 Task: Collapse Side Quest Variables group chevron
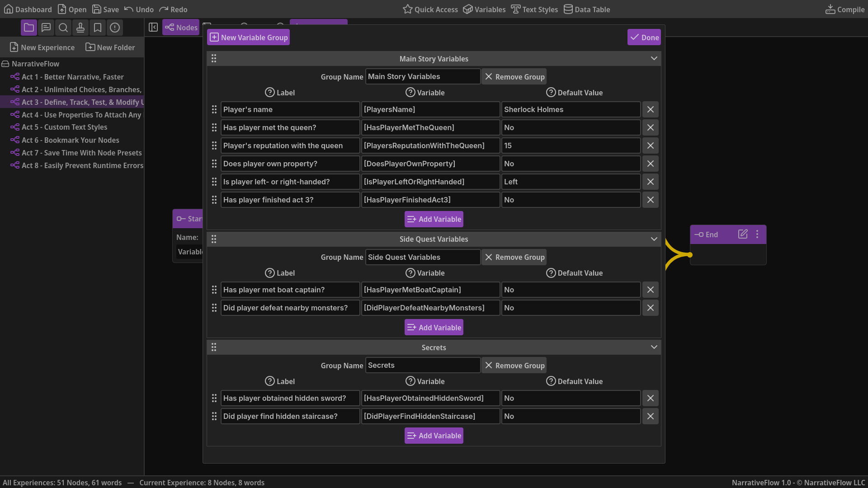coord(654,239)
